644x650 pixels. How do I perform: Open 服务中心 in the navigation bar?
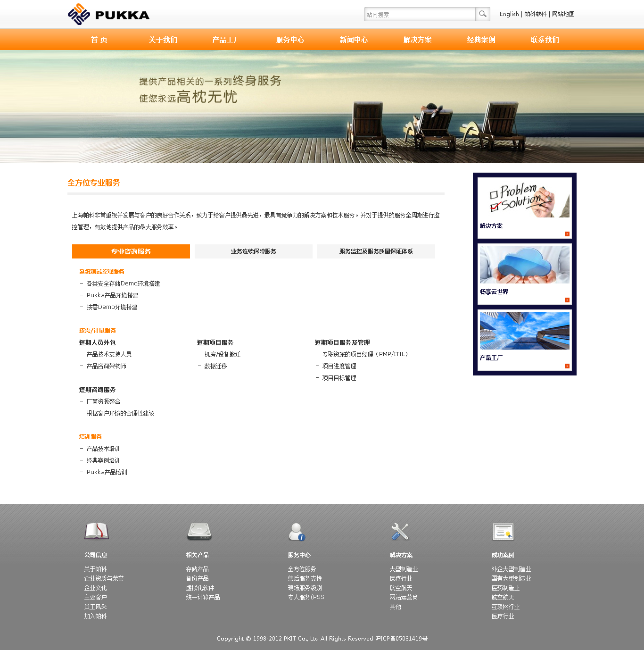click(x=290, y=40)
